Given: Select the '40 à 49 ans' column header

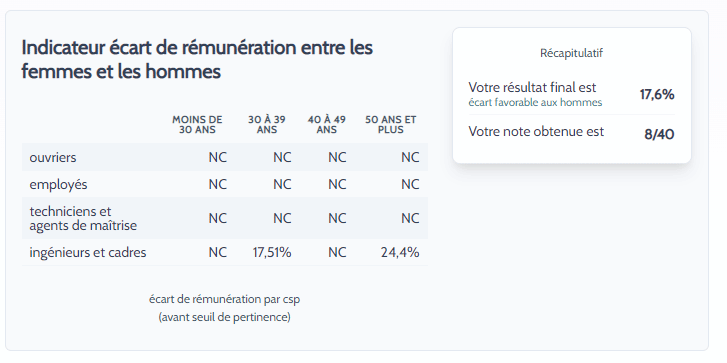Looking at the screenshot, I should (326, 125).
